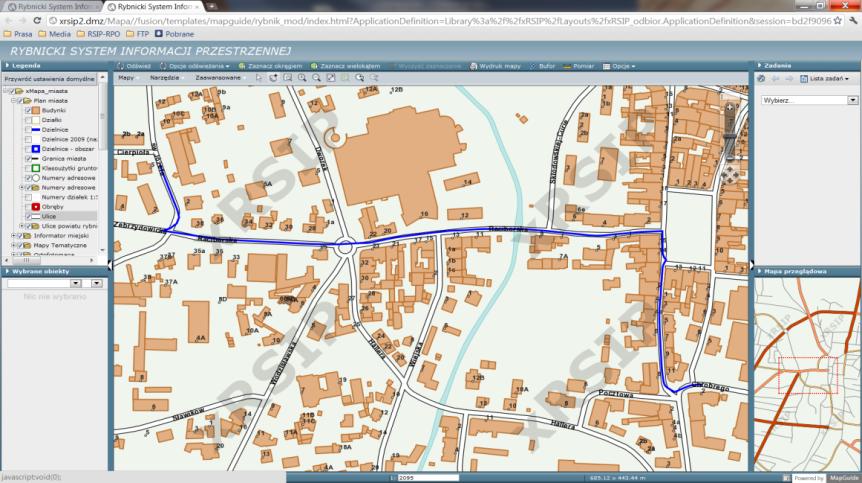Open the Opcje dropdown menu

tap(619, 66)
